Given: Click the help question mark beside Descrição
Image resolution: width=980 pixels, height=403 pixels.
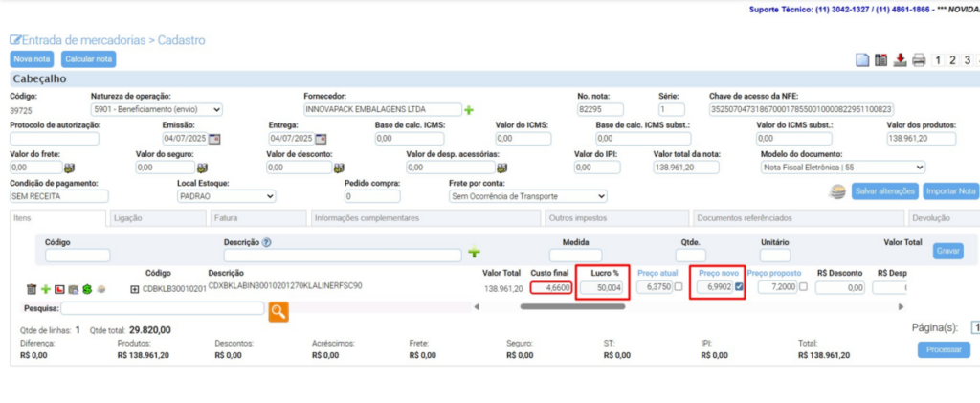Looking at the screenshot, I should tap(266, 242).
